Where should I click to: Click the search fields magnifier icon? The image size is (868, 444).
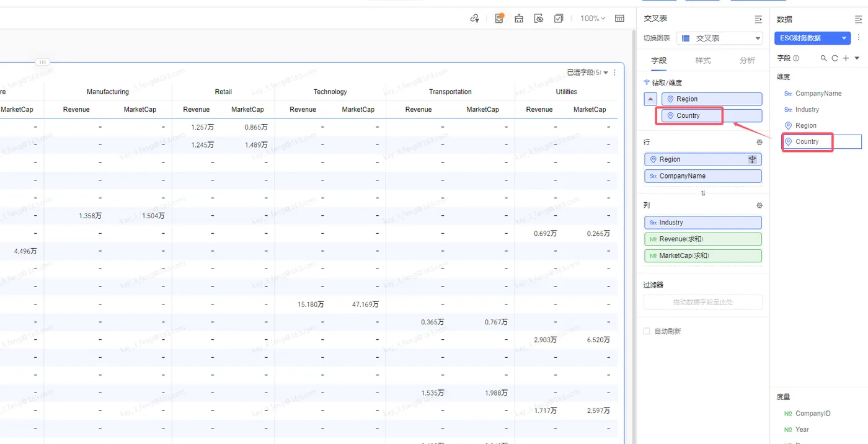coord(823,58)
